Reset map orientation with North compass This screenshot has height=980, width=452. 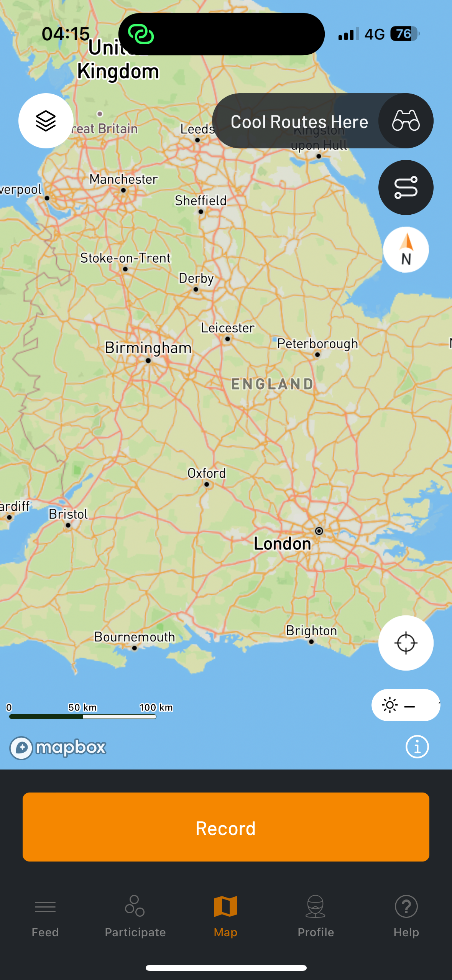(406, 250)
